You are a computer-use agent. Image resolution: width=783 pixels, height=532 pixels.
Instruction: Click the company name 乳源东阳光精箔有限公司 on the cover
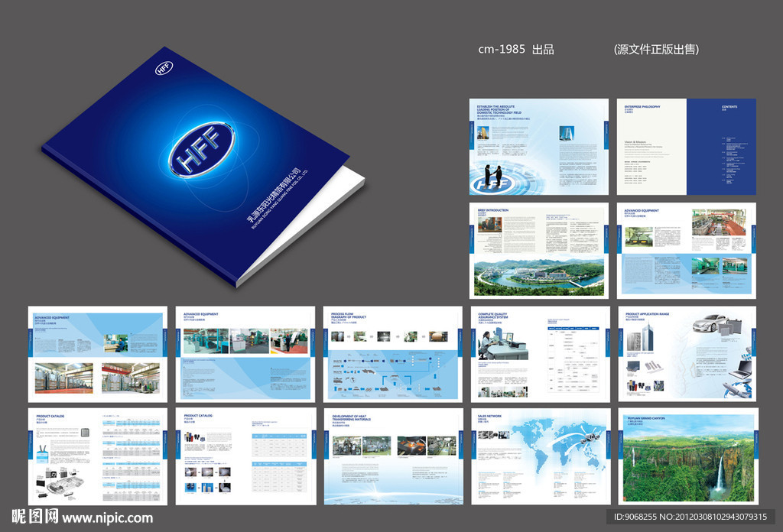click(x=275, y=196)
